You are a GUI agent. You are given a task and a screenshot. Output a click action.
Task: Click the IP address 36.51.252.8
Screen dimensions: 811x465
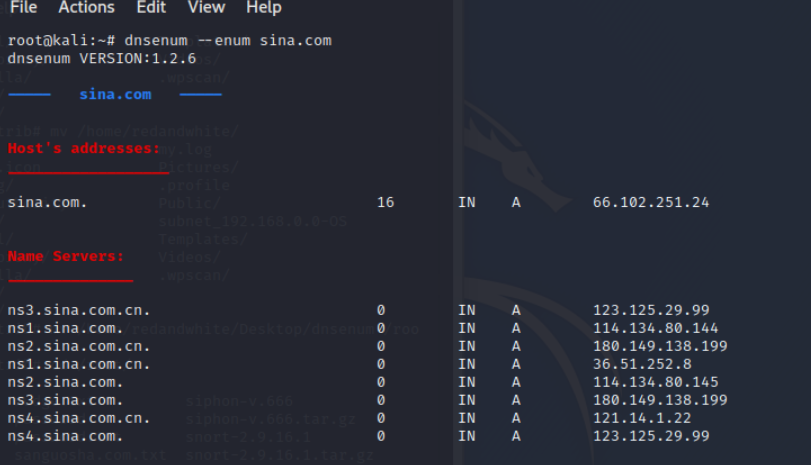[x=642, y=364]
